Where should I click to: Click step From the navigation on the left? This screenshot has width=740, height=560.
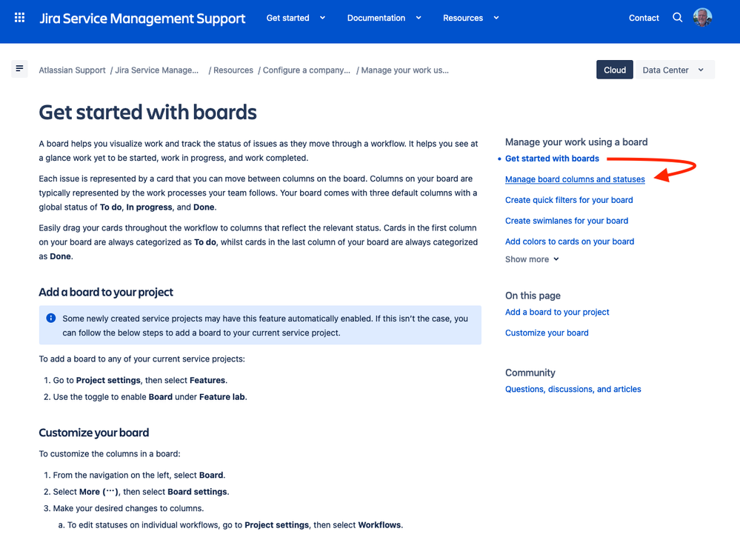tap(139, 475)
